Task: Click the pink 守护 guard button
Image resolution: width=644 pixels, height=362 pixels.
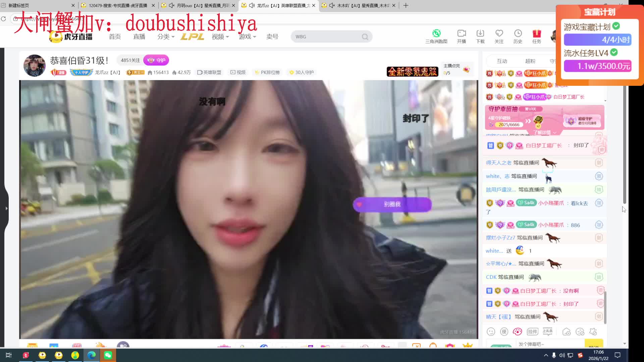Action: click(x=156, y=60)
